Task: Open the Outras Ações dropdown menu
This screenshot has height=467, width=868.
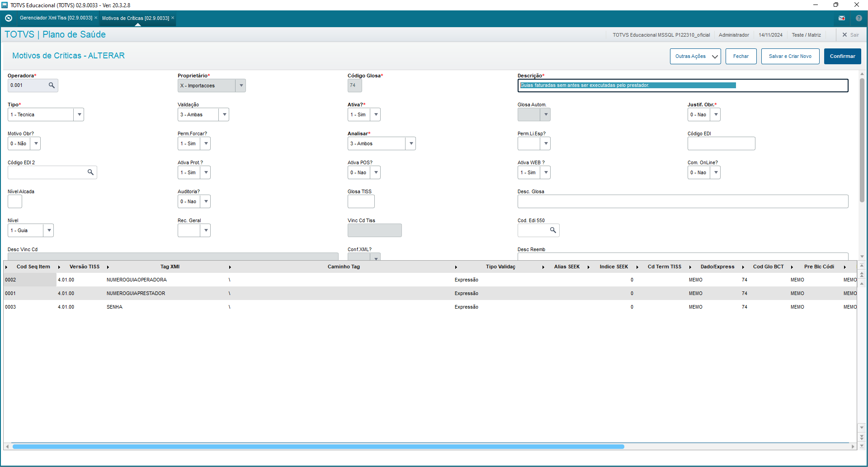Action: tap(695, 57)
